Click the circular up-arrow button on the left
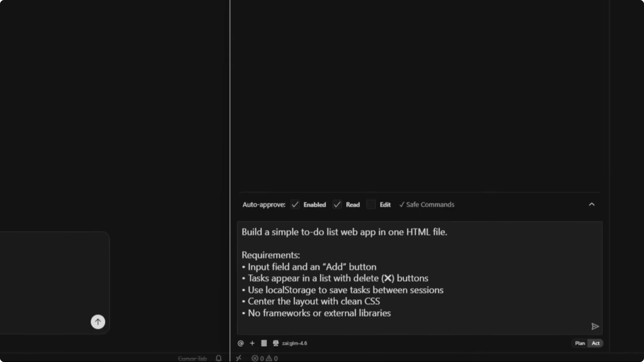The image size is (644, 362). (x=98, y=322)
